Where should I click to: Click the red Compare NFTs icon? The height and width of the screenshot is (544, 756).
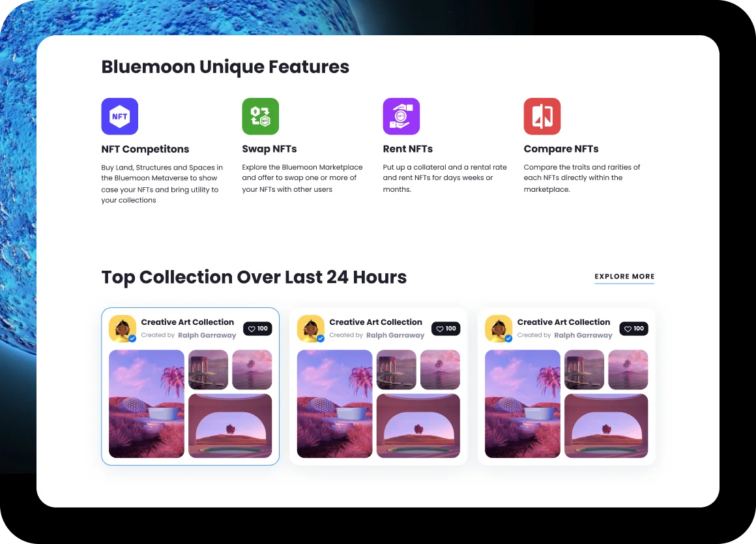coord(542,117)
